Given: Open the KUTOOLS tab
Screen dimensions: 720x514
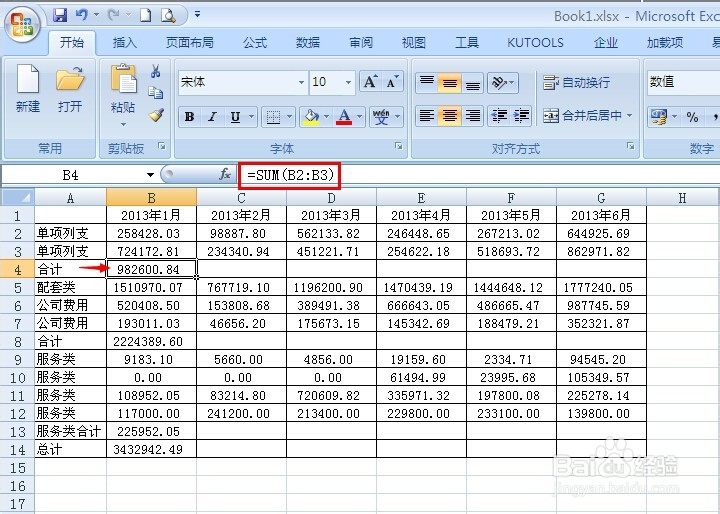Looking at the screenshot, I should pos(535,43).
